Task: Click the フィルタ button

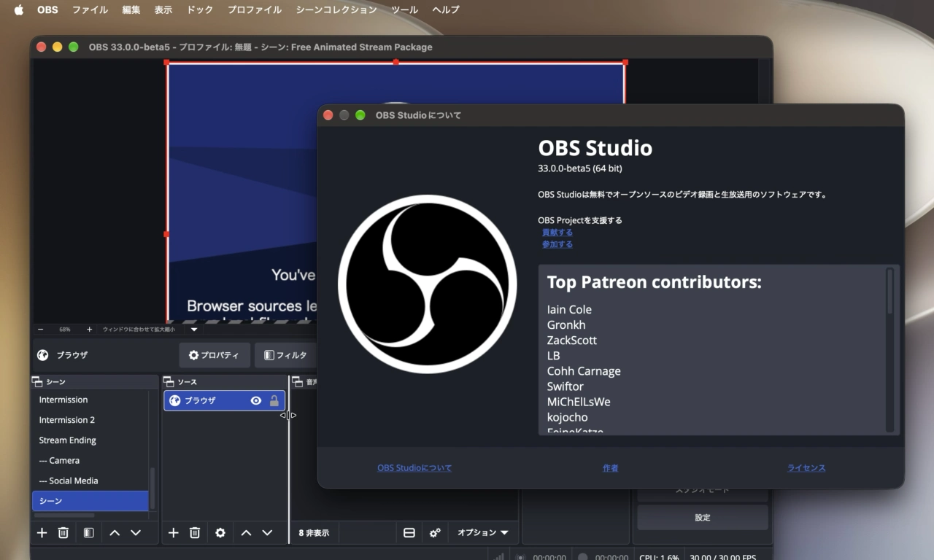Action: click(x=285, y=355)
